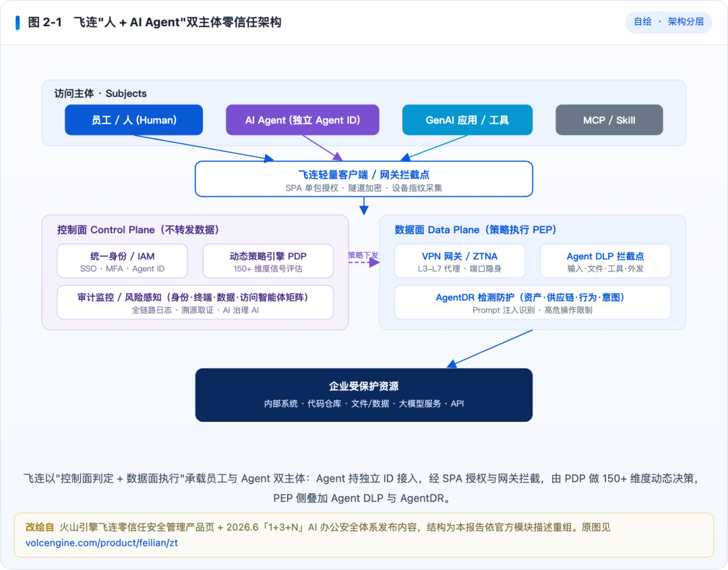This screenshot has width=728, height=570.
Task: Open the volcengine.com/product/feilian/zt link
Action: (x=102, y=542)
